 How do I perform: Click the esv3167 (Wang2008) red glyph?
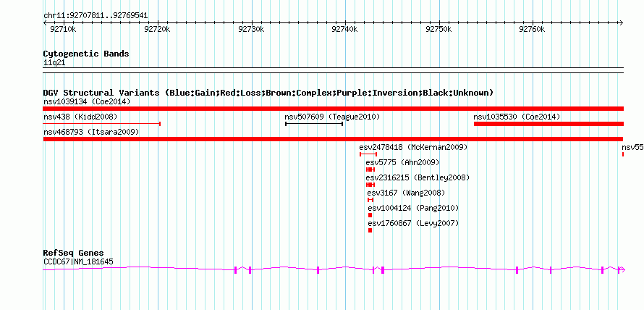tap(370, 200)
